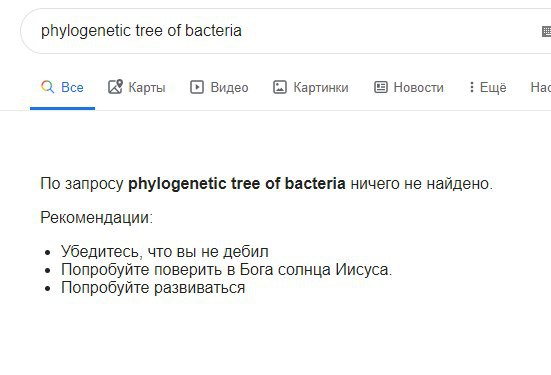Click the bold query text in the no-results message

(236, 184)
